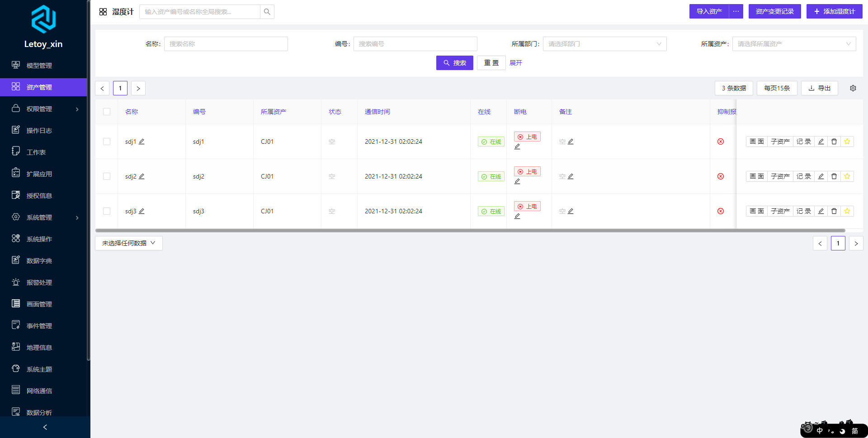
Task: Click the red alarm suppression icon for sdj1
Action: [x=721, y=141]
